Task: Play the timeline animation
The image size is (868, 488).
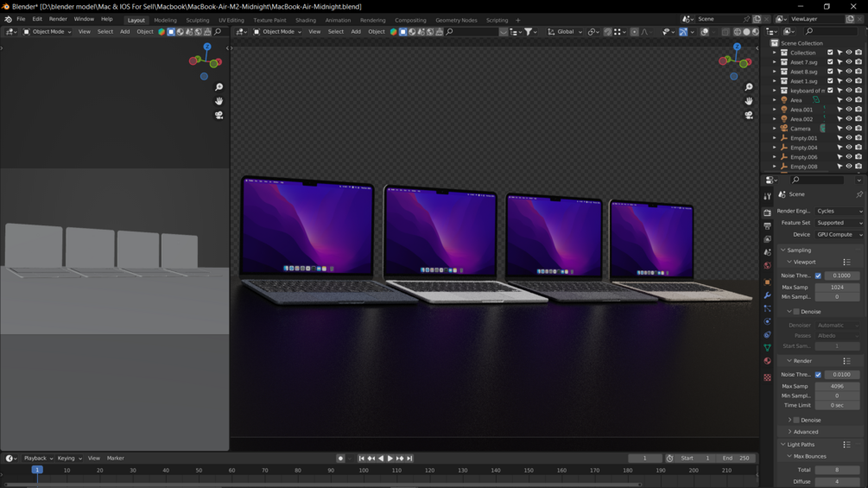Action: [x=390, y=458]
